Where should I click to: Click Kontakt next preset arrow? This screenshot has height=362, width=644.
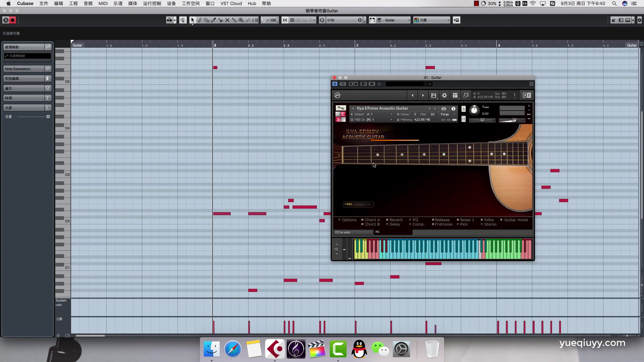pos(423,96)
